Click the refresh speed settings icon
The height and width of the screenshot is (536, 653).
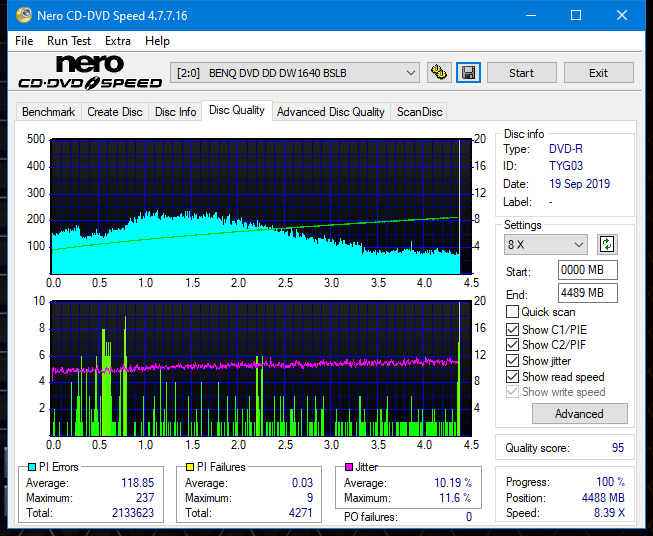click(607, 244)
